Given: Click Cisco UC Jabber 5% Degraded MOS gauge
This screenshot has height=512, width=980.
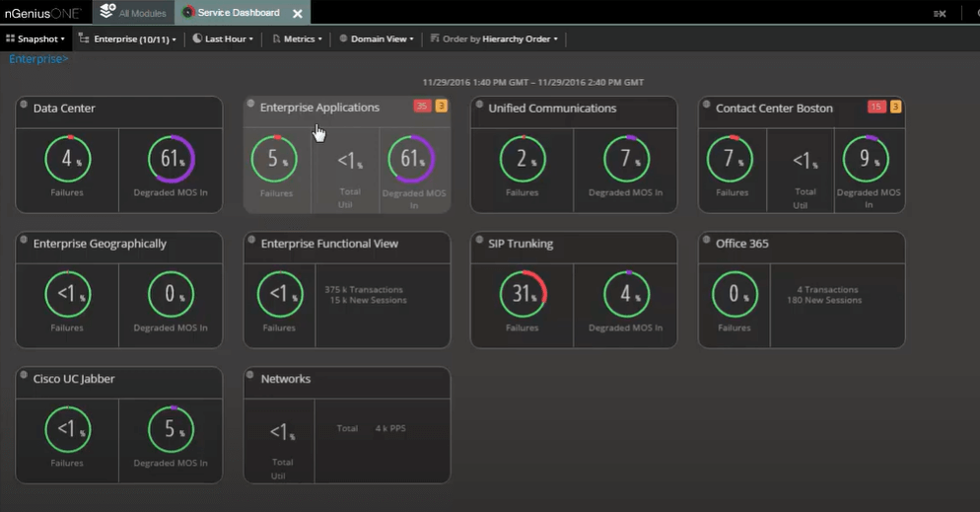Looking at the screenshot, I should (x=172, y=429).
